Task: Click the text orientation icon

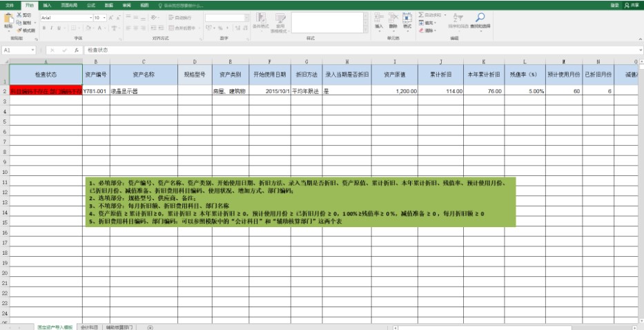Action: point(154,18)
